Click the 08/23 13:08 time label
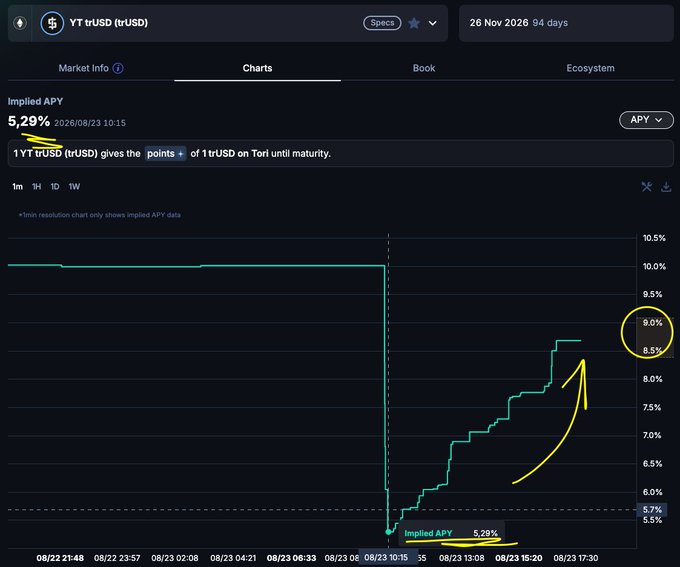680x567 pixels. tap(461, 558)
